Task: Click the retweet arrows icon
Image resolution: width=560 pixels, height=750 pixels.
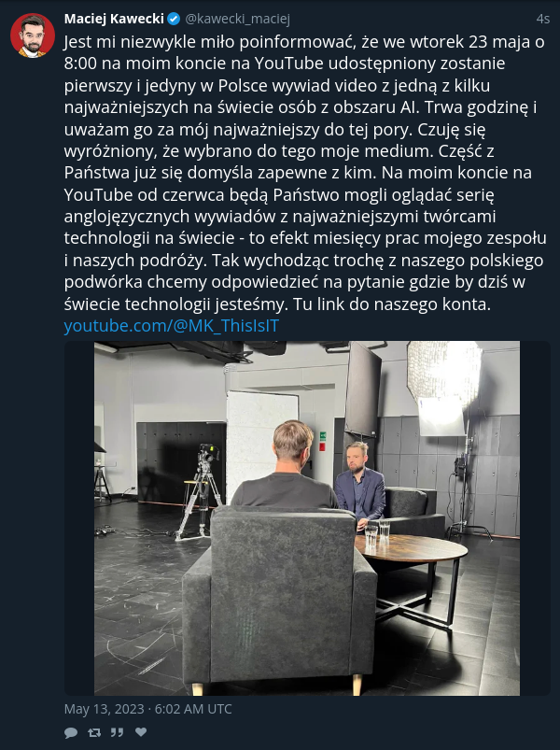Action: (x=94, y=732)
